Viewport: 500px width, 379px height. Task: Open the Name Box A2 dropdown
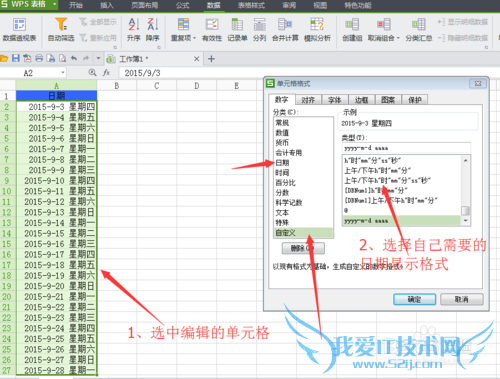point(63,73)
